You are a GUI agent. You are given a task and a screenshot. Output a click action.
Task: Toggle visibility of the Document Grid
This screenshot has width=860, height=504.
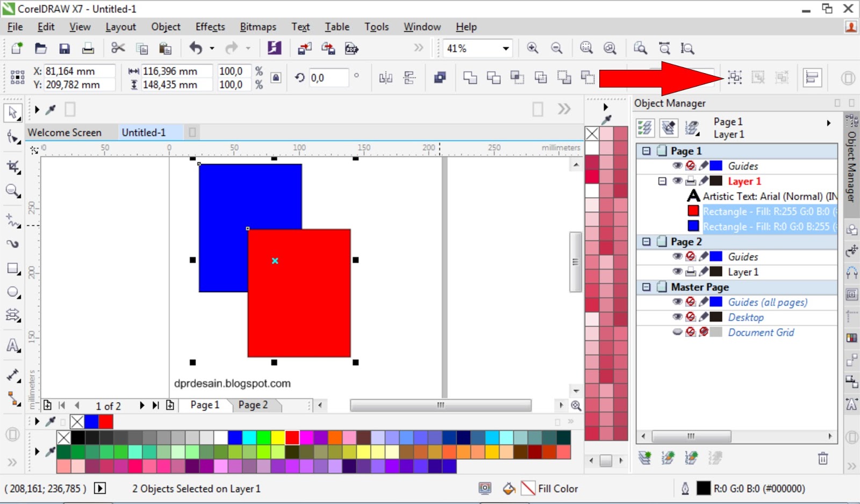[x=676, y=332]
